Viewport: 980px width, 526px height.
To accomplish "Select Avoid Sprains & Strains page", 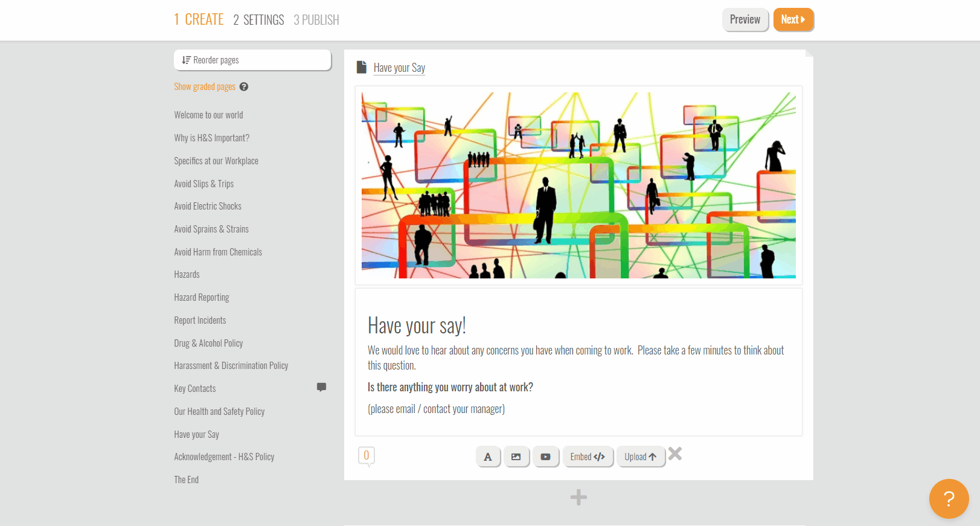I will pos(211,229).
